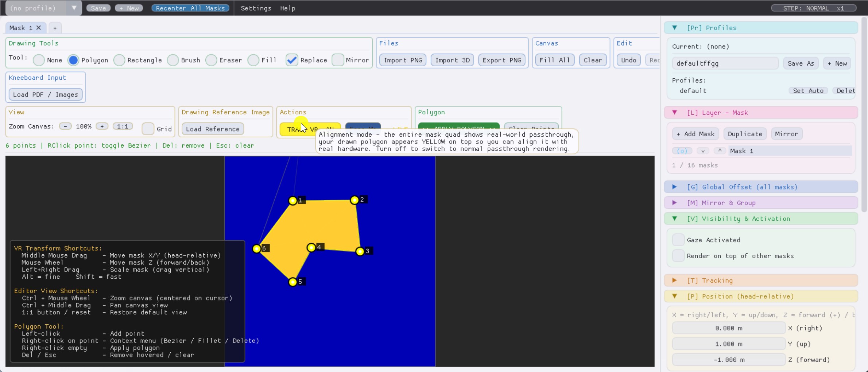
Task: Click the (o) solo icon for Mask 1
Action: click(682, 150)
